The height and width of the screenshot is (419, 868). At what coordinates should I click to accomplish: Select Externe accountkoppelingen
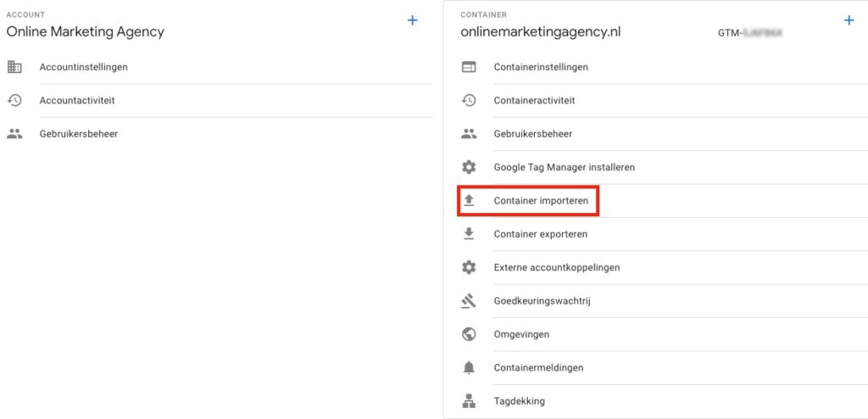coord(557,267)
